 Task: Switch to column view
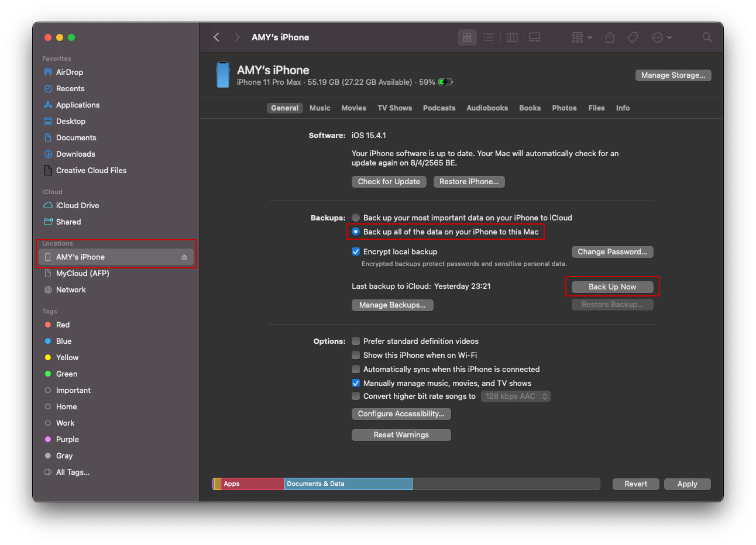512,37
